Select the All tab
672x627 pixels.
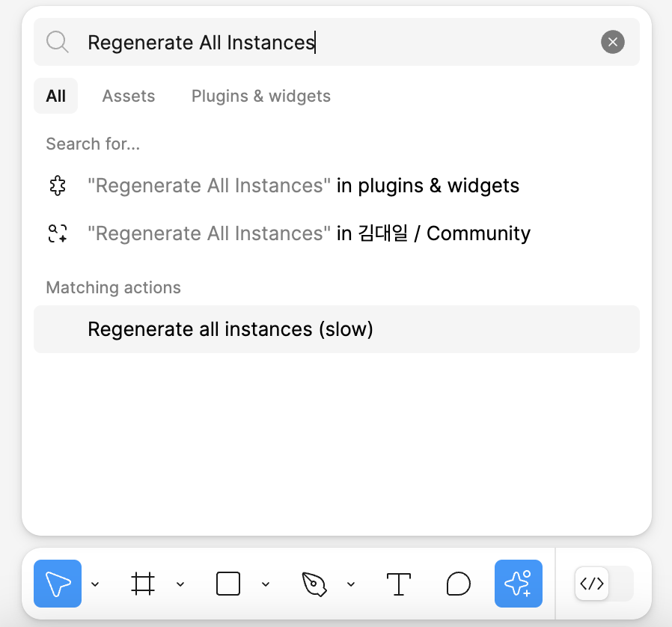pyautogui.click(x=55, y=96)
